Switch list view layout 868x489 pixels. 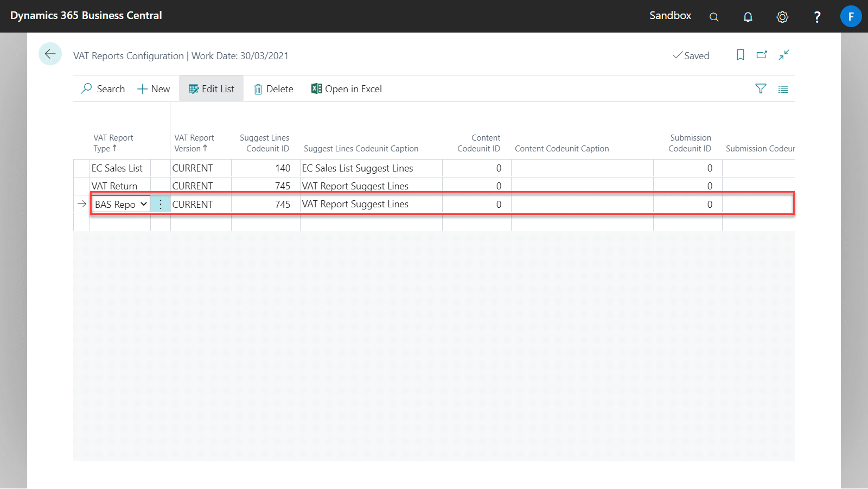click(783, 89)
